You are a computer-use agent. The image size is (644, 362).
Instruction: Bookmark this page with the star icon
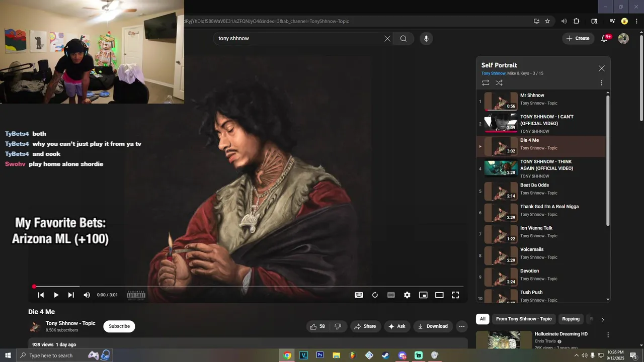coord(547,21)
